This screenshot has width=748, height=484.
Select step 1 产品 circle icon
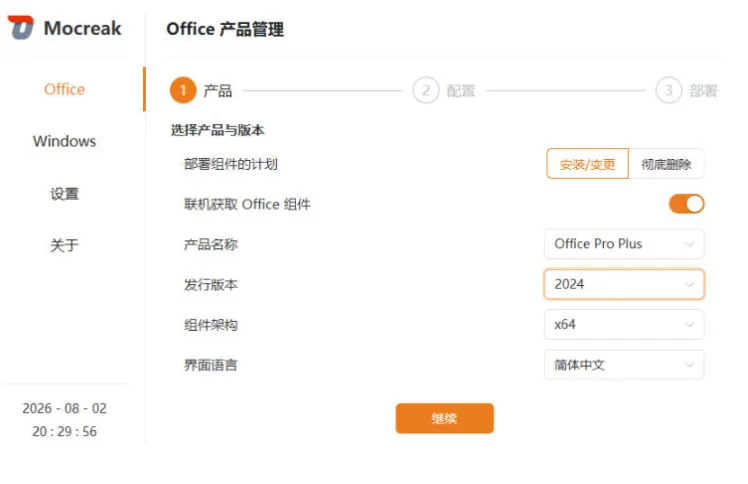[x=183, y=90]
